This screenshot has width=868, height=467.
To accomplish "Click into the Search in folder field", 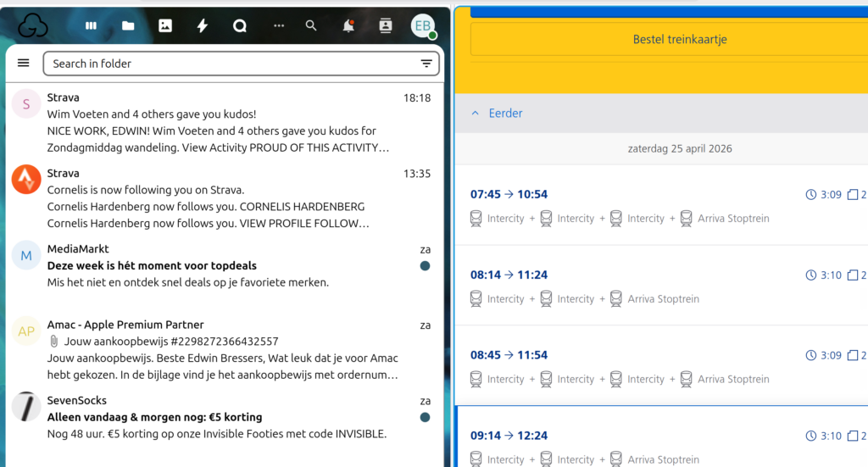I will pyautogui.click(x=229, y=64).
